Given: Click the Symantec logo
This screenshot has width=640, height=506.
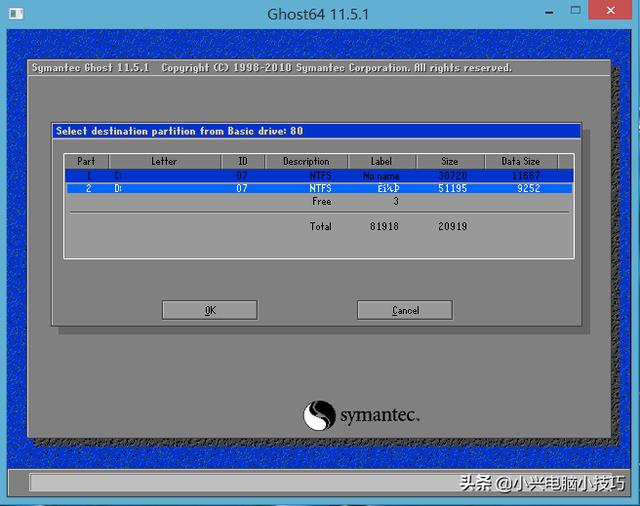Looking at the screenshot, I should tap(361, 415).
